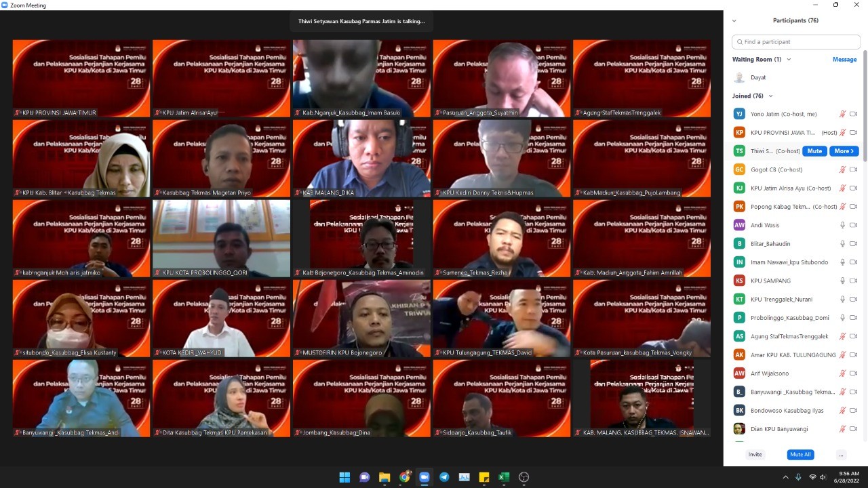Click microphone icon beside Andi Wasis

pos(842,225)
